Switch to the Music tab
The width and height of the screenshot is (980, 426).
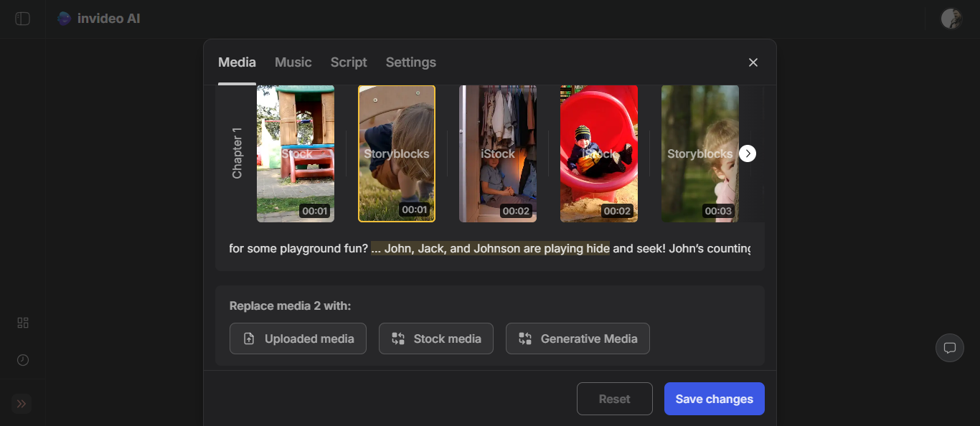293,62
